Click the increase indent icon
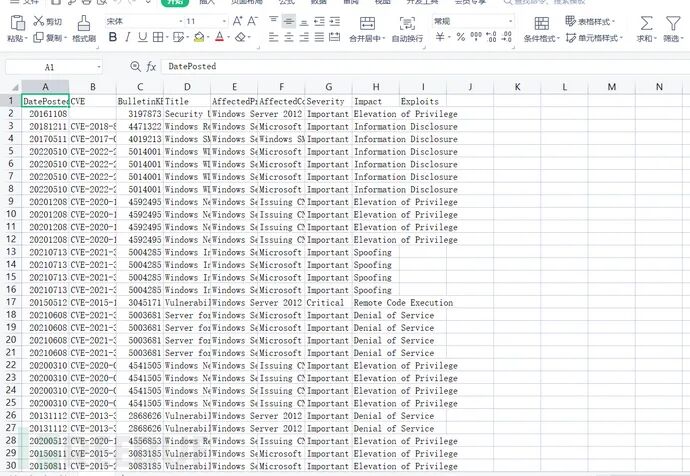 click(x=335, y=21)
